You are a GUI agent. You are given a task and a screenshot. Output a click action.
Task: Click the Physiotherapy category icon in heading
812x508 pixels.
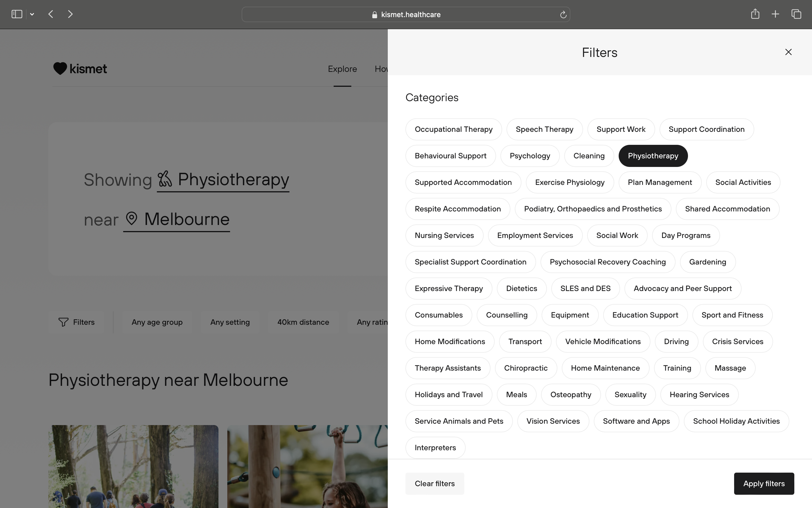[x=165, y=179]
